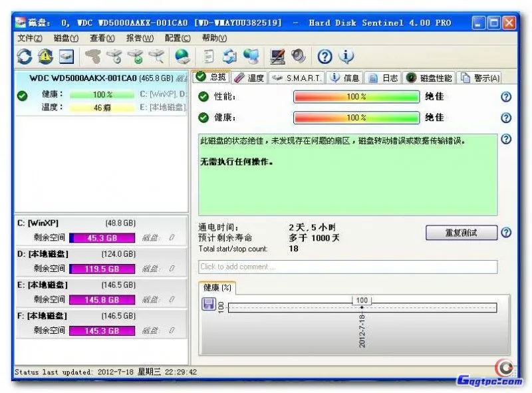Open the help question mark icon
This screenshot has height=393, width=532.
(324, 57)
